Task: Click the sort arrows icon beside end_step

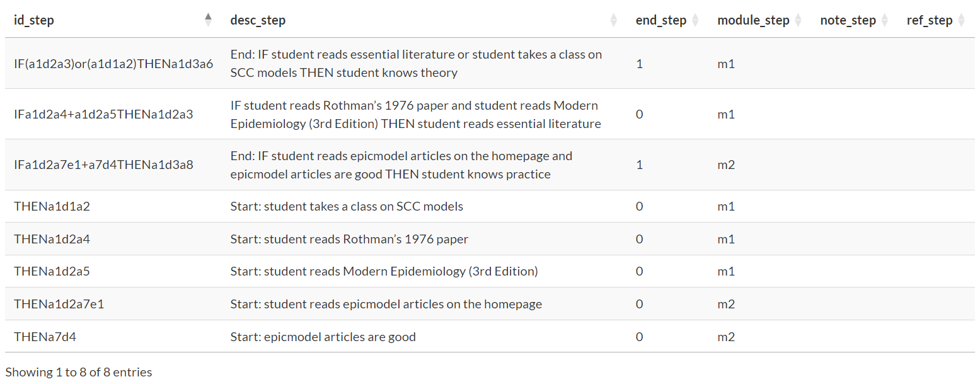Action: click(695, 20)
